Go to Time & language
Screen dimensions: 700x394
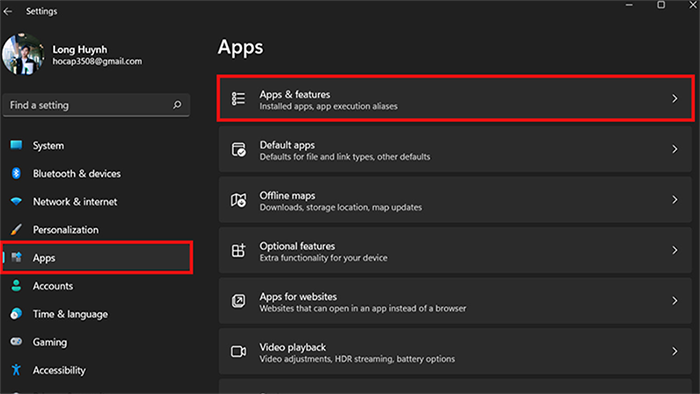pyautogui.click(x=70, y=314)
